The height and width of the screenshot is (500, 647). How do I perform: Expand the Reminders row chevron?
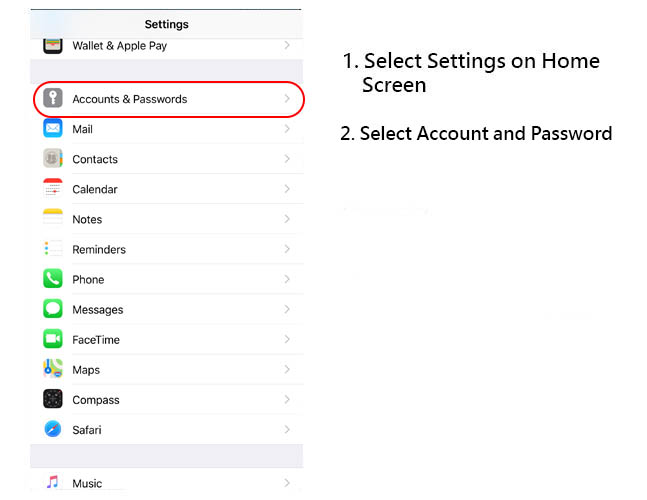coord(287,249)
